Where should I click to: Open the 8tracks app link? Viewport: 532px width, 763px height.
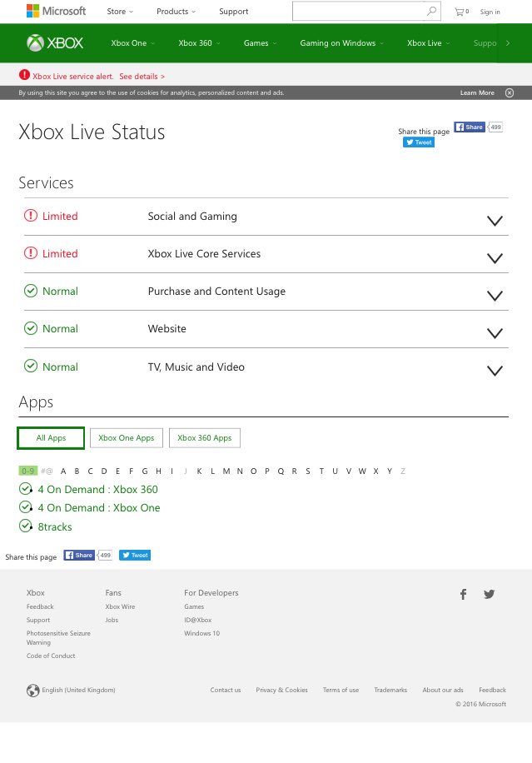55,526
